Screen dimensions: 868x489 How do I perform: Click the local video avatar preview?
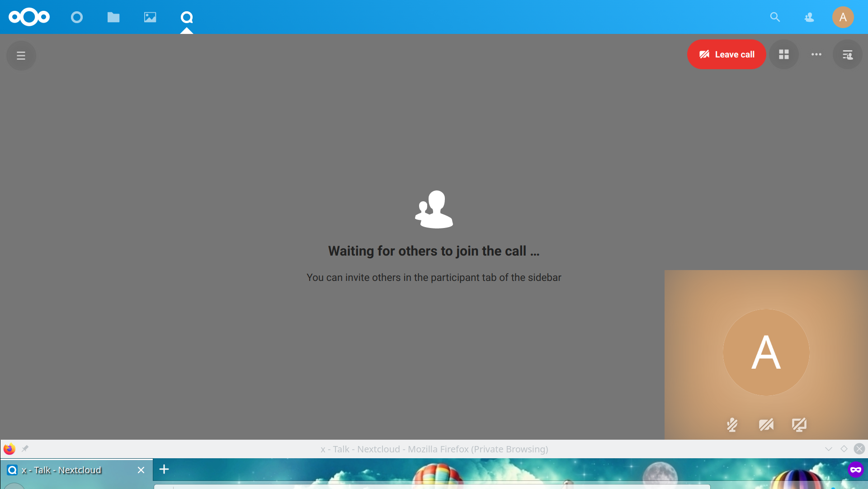(x=766, y=352)
